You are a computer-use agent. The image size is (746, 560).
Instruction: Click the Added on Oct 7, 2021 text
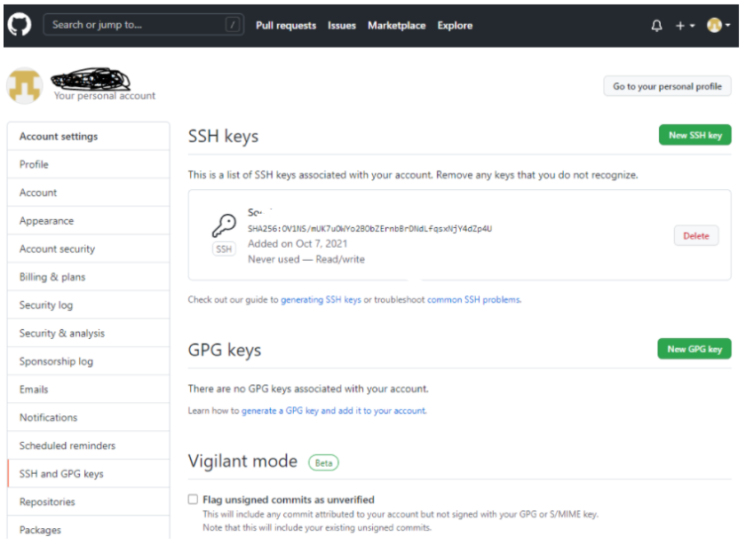[x=298, y=244]
